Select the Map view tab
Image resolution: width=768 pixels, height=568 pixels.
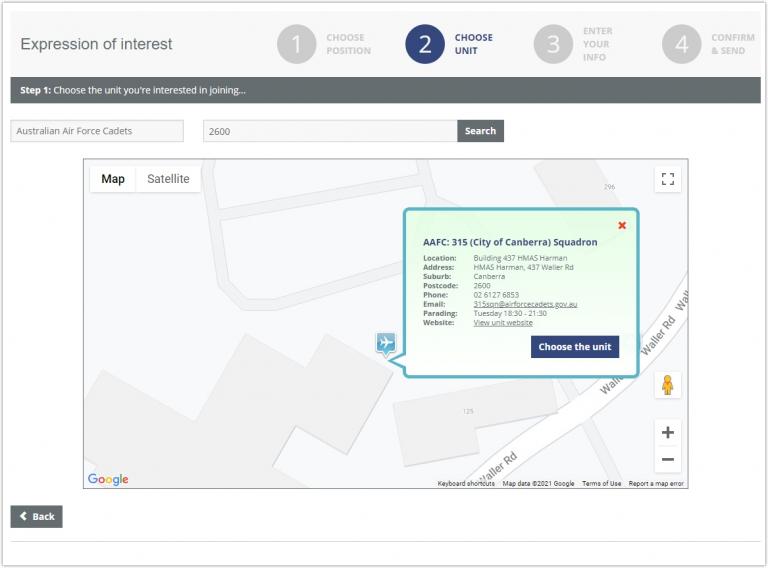pyautogui.click(x=113, y=179)
